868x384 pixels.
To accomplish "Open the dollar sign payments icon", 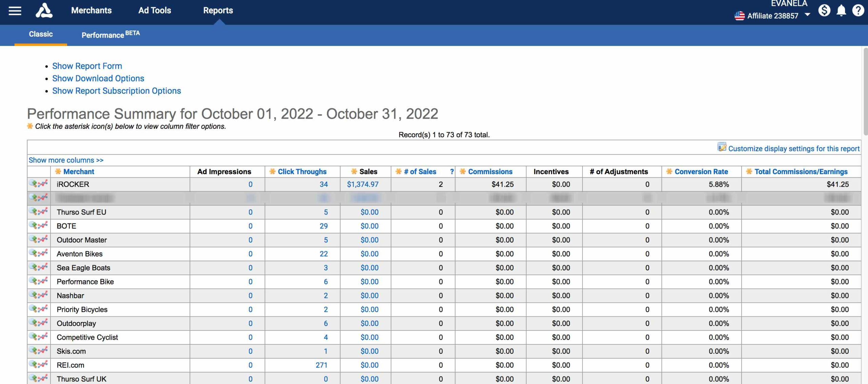I will click(824, 11).
